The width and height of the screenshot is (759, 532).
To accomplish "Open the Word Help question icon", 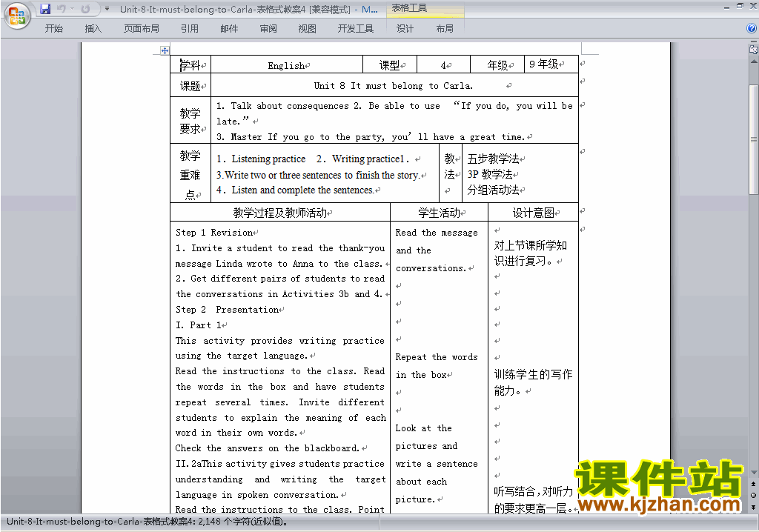I will click(x=752, y=29).
